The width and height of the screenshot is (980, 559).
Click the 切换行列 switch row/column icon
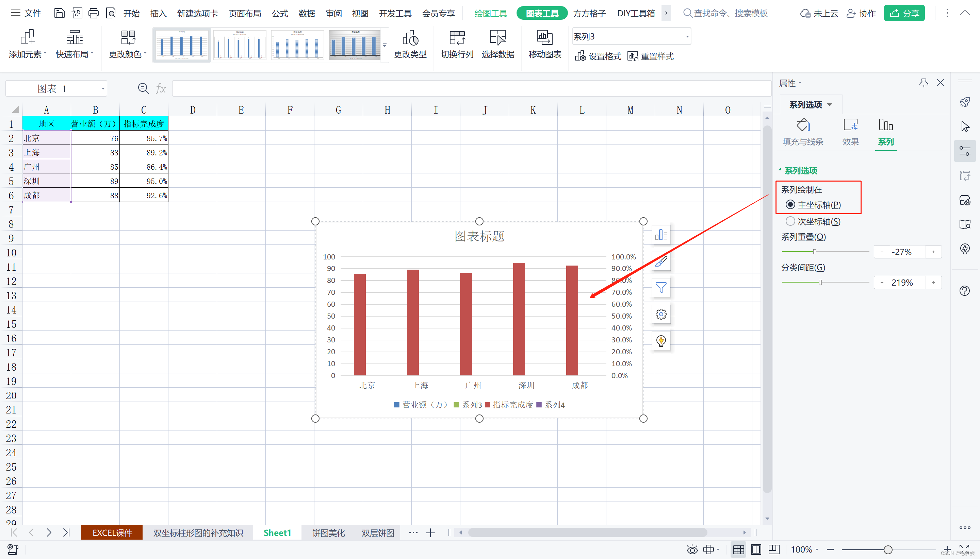click(457, 44)
